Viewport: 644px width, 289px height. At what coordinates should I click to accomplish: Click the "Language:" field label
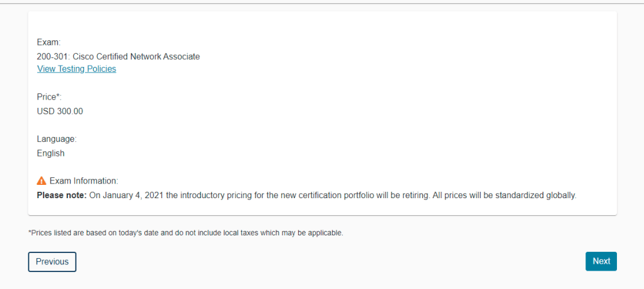[x=57, y=139]
